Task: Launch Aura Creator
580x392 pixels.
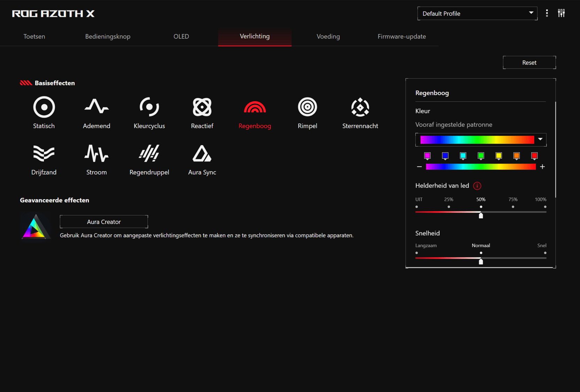Action: (104, 222)
